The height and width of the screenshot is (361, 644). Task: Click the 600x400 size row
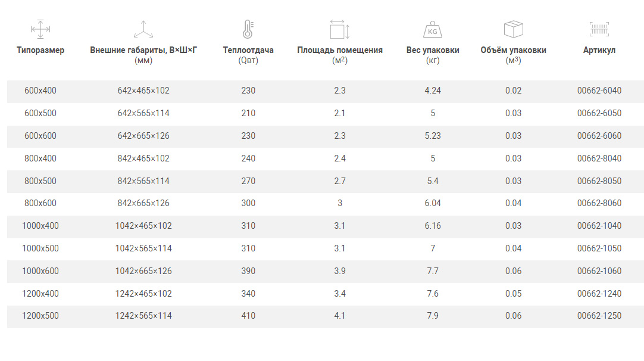pos(40,91)
